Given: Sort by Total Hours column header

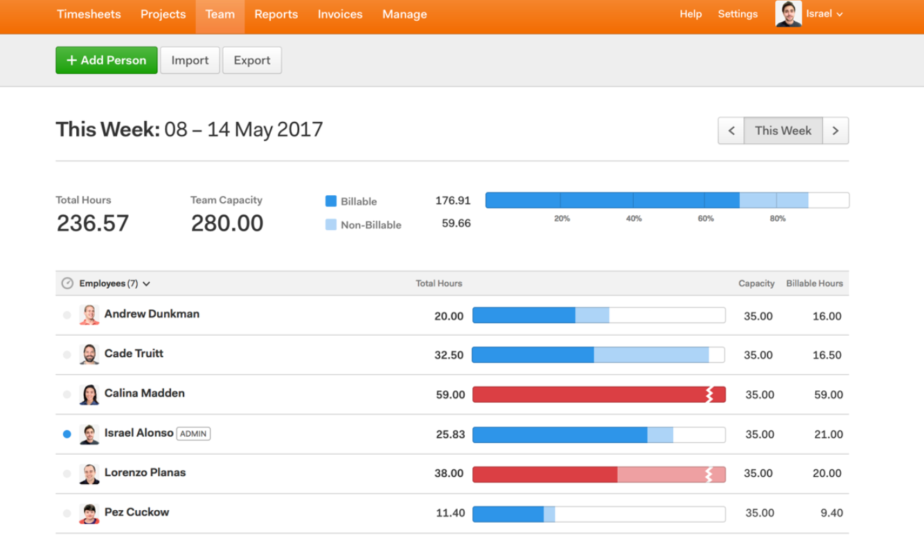Looking at the screenshot, I should 438,283.
